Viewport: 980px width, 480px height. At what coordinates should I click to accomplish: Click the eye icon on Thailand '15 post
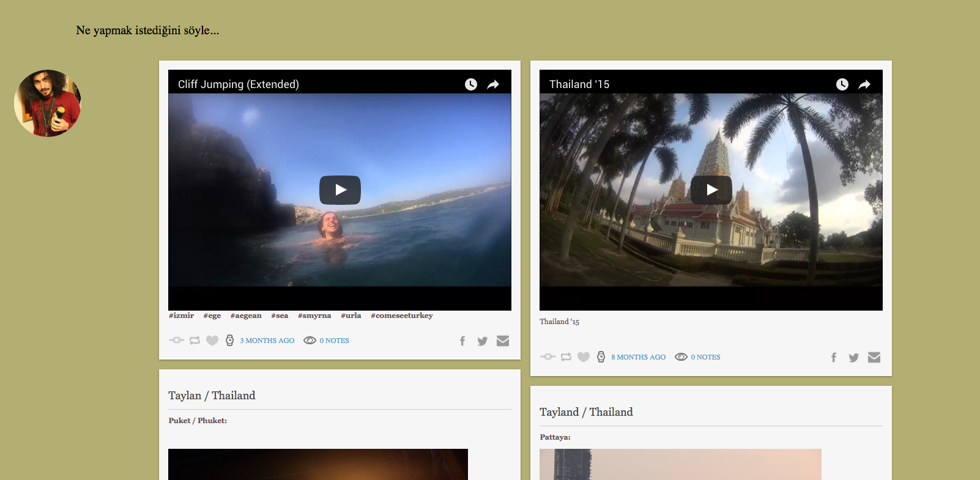681,357
